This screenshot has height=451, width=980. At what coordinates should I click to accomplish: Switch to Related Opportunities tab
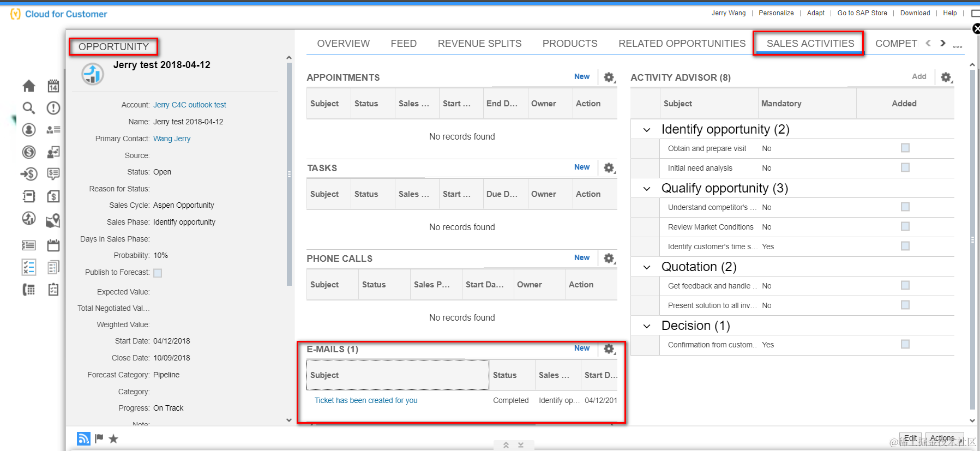(682, 44)
